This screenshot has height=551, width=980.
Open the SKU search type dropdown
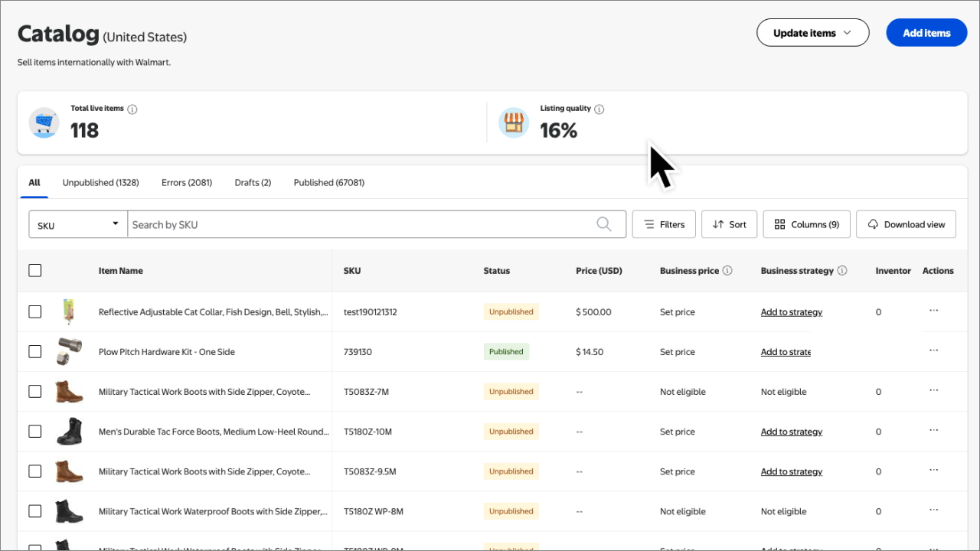click(x=77, y=223)
